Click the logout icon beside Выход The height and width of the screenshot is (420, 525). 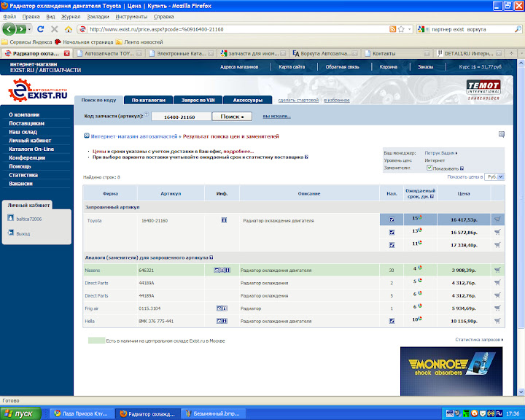click(11, 233)
